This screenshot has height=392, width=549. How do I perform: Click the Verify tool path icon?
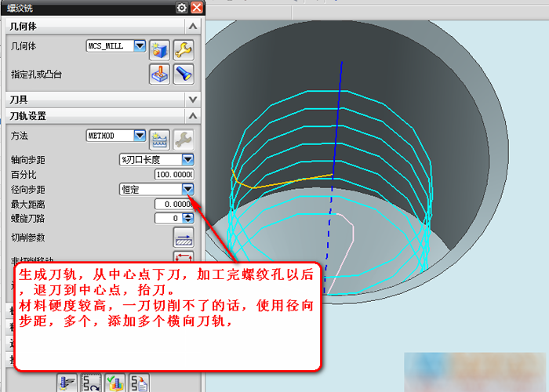click(115, 383)
